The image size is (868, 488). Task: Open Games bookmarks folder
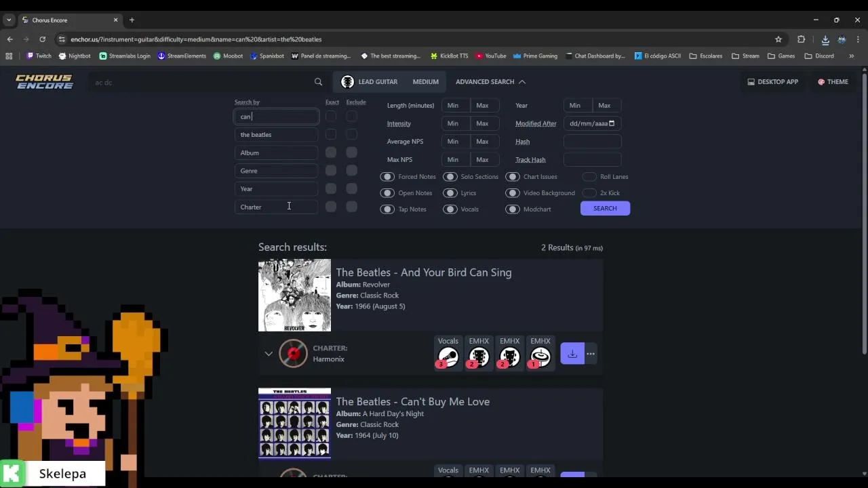pyautogui.click(x=781, y=56)
